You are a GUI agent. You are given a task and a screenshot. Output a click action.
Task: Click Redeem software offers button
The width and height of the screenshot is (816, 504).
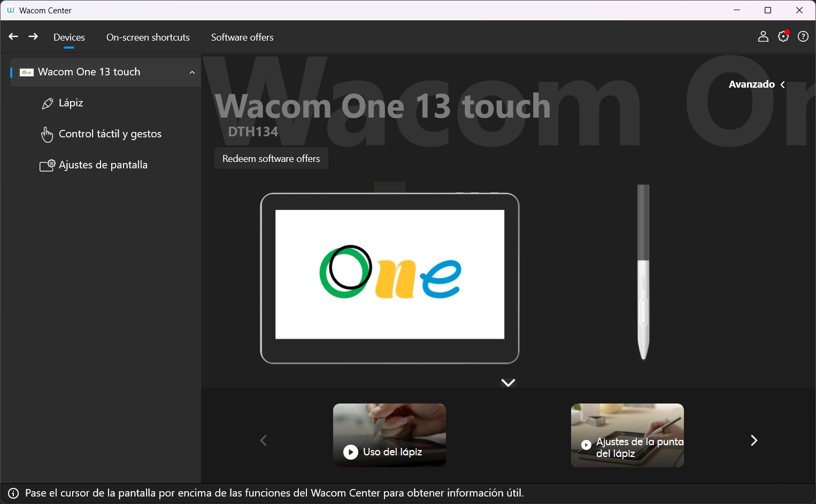271,159
